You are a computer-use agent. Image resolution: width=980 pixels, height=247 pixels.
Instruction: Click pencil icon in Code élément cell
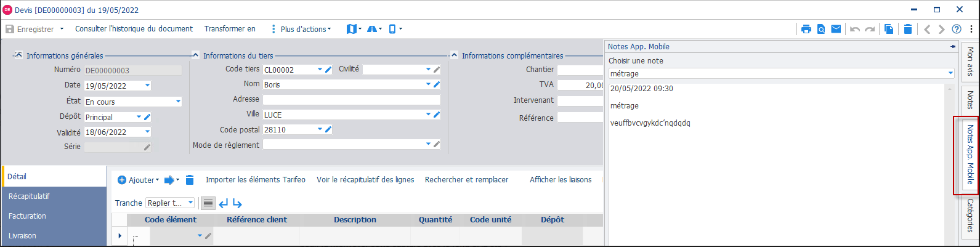point(208,236)
